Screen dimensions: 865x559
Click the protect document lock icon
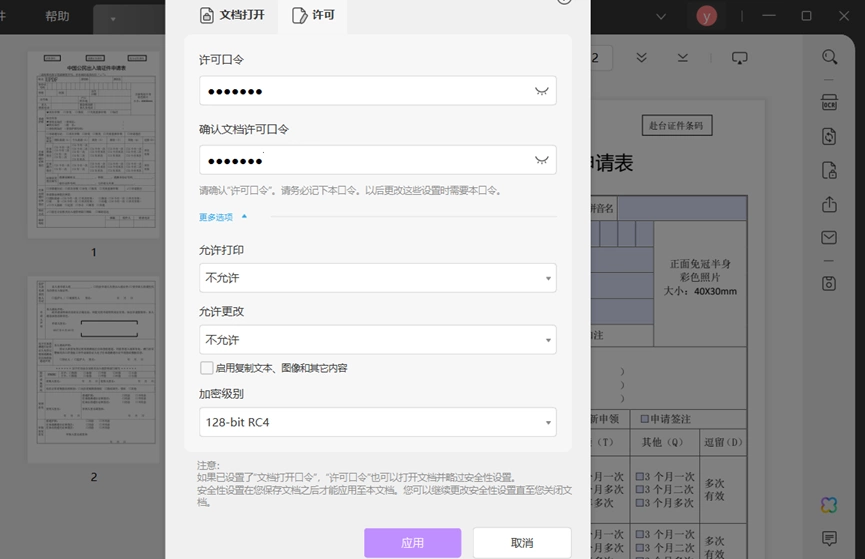click(x=829, y=171)
